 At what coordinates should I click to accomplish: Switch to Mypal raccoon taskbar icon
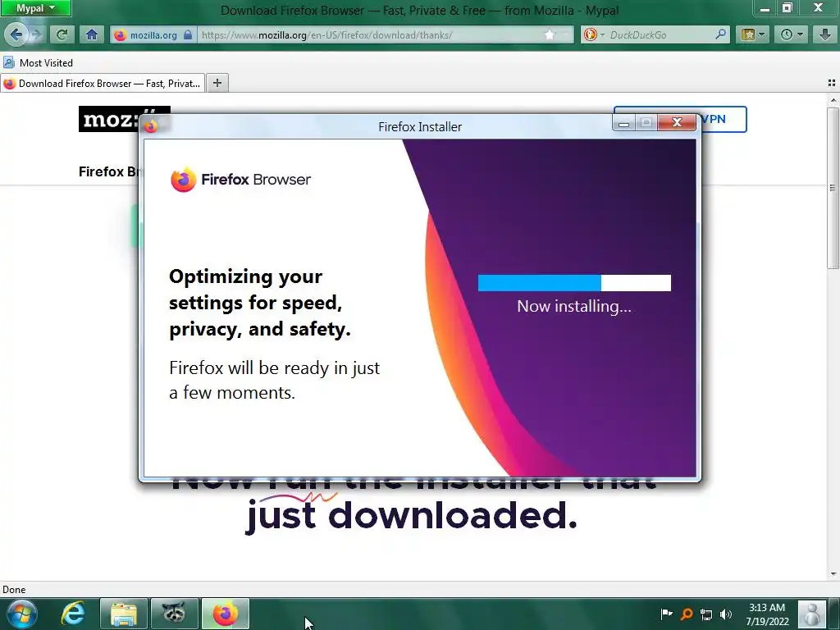pos(174,614)
